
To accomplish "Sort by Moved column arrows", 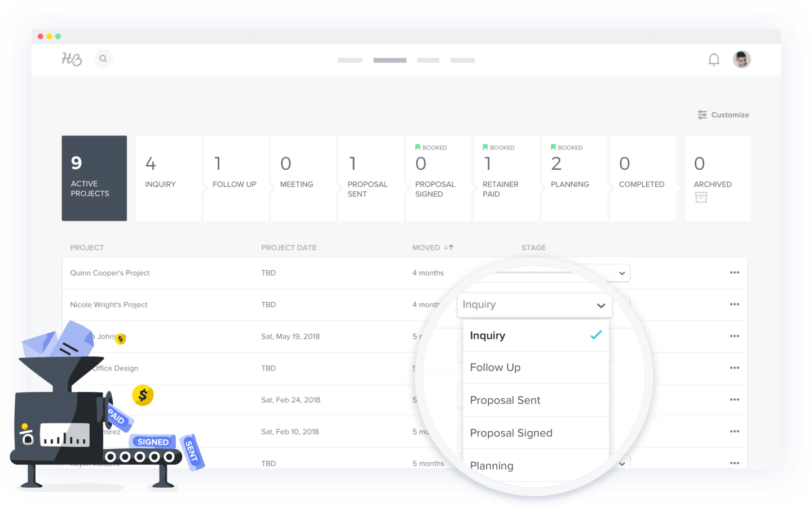I will pos(449,247).
